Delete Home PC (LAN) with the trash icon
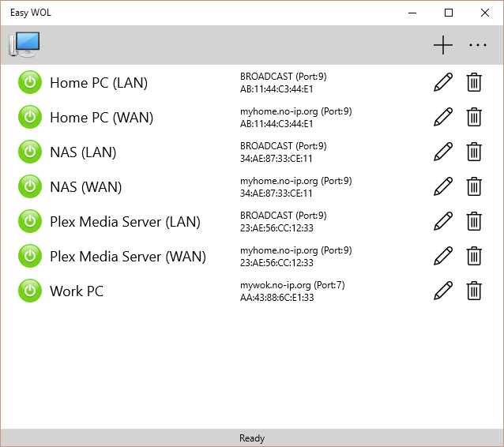The image size is (504, 447). pyautogui.click(x=474, y=83)
